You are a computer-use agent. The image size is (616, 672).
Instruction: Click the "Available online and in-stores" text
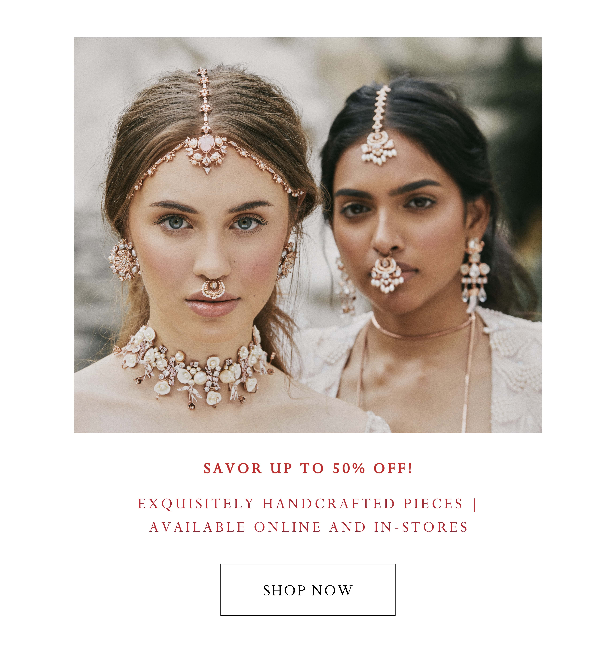click(308, 527)
